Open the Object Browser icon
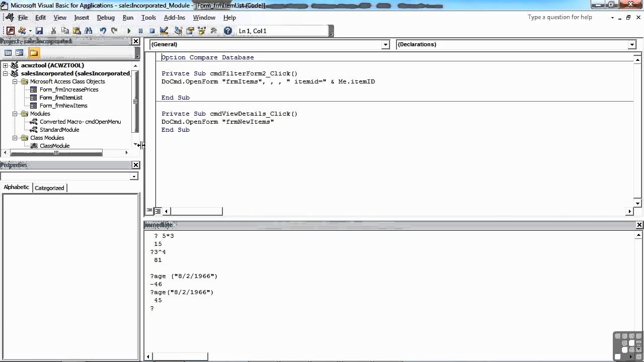 click(x=201, y=31)
